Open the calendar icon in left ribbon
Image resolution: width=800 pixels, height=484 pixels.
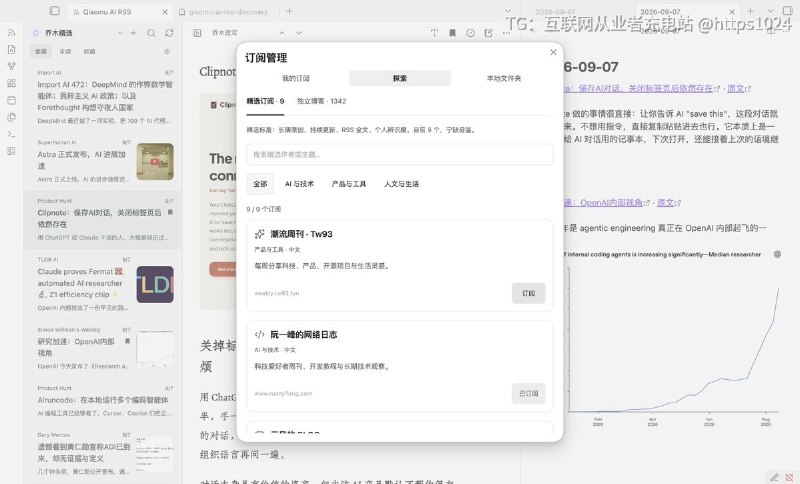(x=11, y=100)
